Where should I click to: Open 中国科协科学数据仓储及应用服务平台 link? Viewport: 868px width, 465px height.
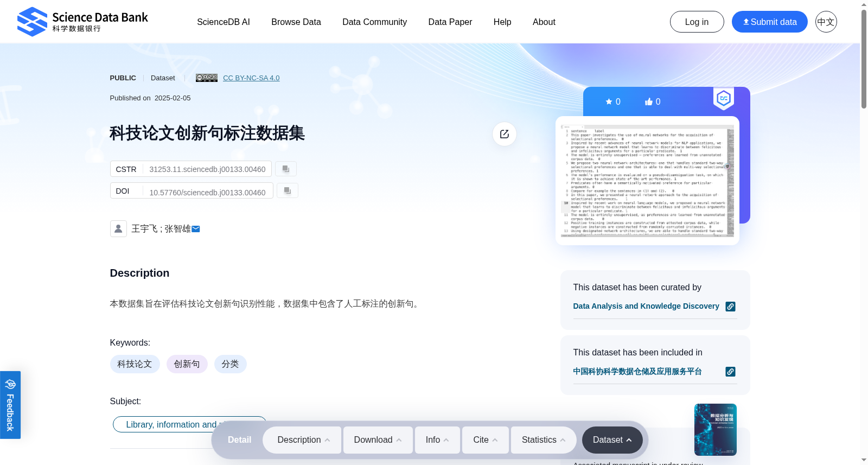637,371
